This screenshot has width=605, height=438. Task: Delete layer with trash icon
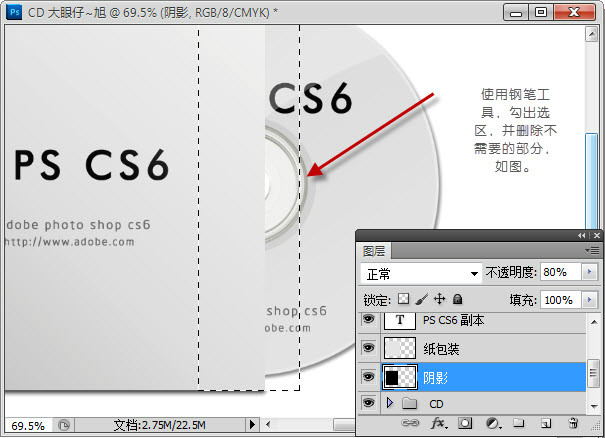click(573, 425)
